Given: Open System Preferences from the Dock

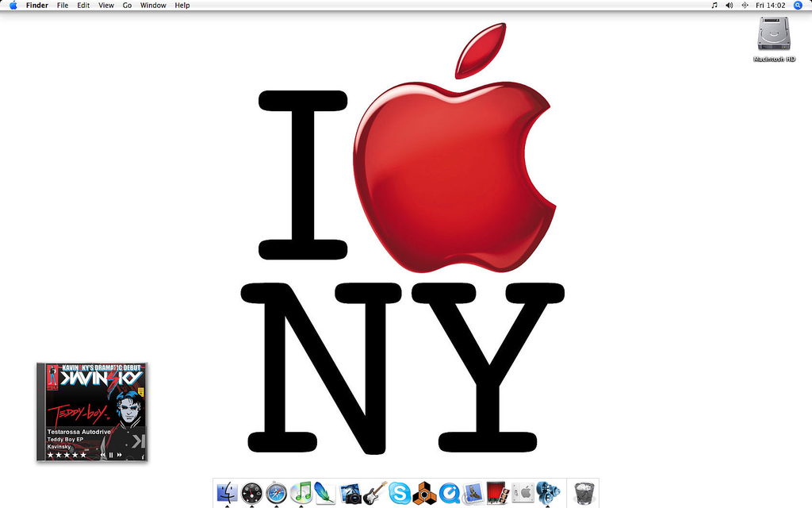Looking at the screenshot, I should point(523,493).
